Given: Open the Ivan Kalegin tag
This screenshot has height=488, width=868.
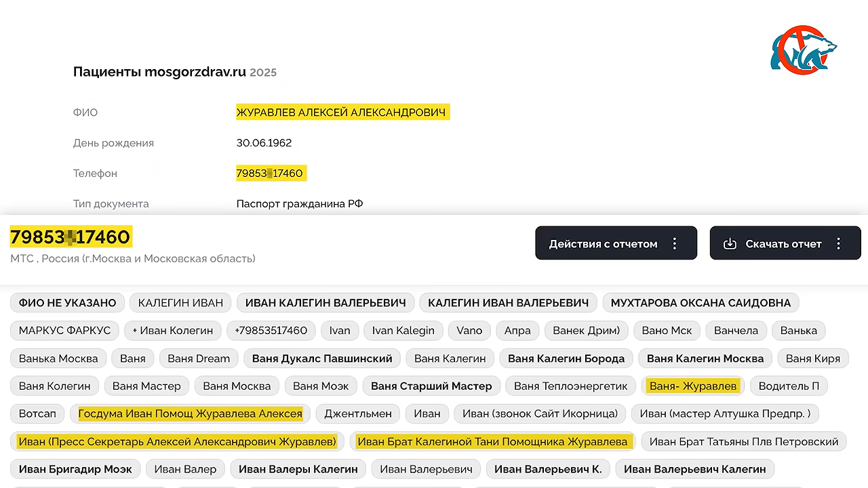Looking at the screenshot, I should (x=403, y=331).
